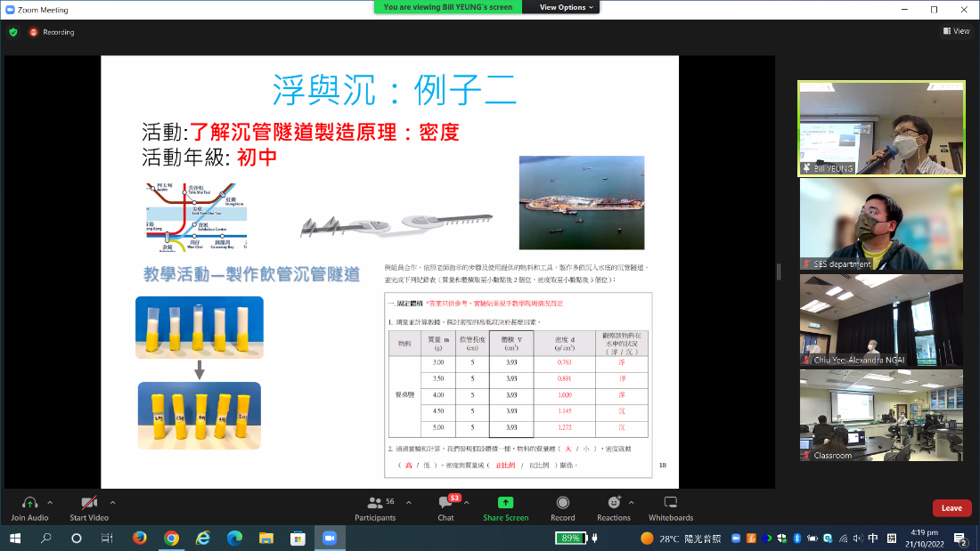
Task: Turn on camera with Start Video
Action: tap(88, 503)
